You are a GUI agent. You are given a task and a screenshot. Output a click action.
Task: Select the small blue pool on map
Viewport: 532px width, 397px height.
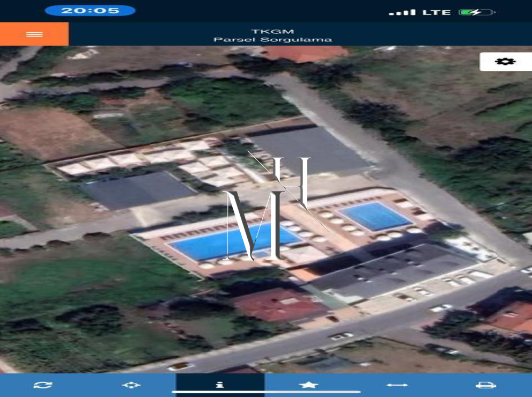point(375,216)
